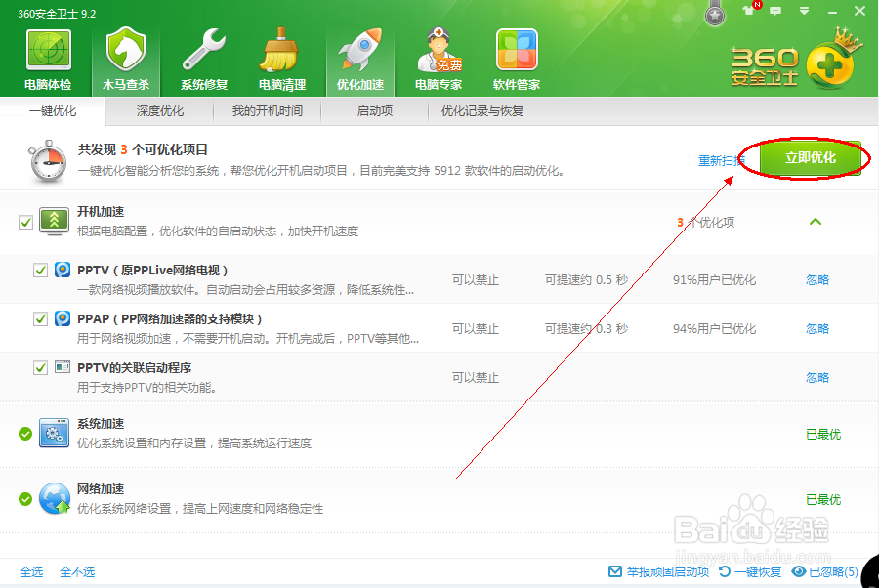Switch to 我的开机时间 tab
The image size is (879, 588).
coord(268,111)
